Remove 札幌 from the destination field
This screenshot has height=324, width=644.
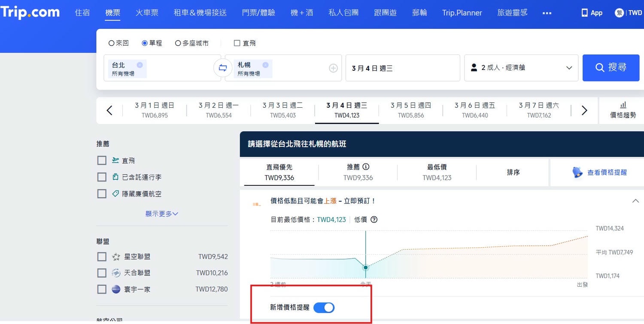click(265, 65)
